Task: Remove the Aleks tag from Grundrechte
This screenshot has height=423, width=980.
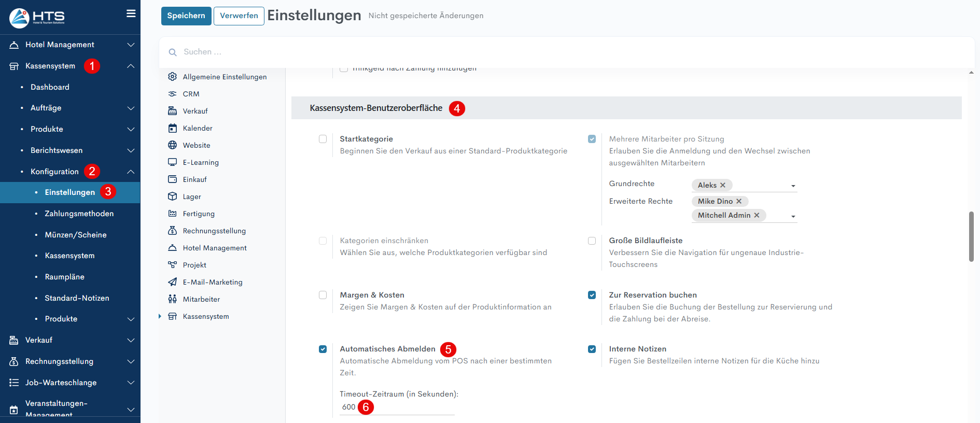Action: [x=723, y=185]
